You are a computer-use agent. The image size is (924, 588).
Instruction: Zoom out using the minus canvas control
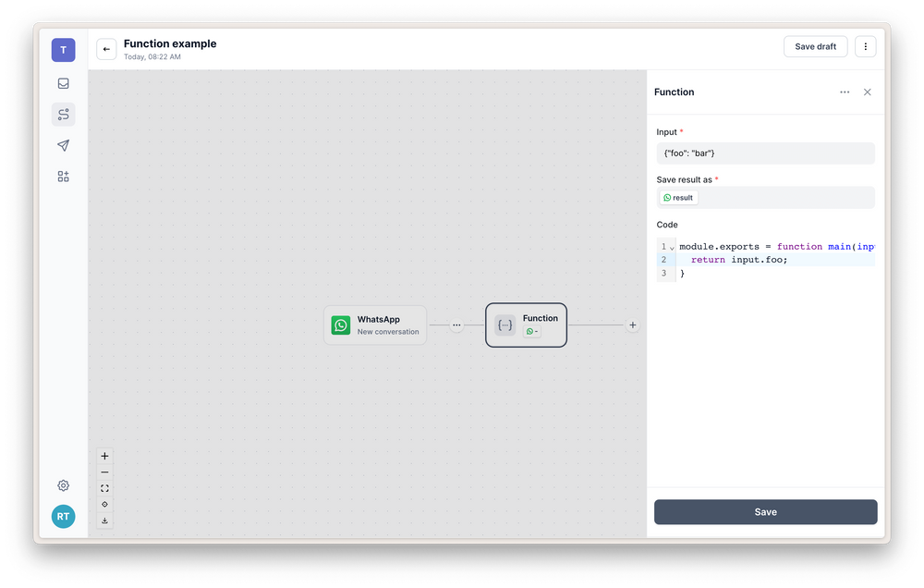[104, 472]
